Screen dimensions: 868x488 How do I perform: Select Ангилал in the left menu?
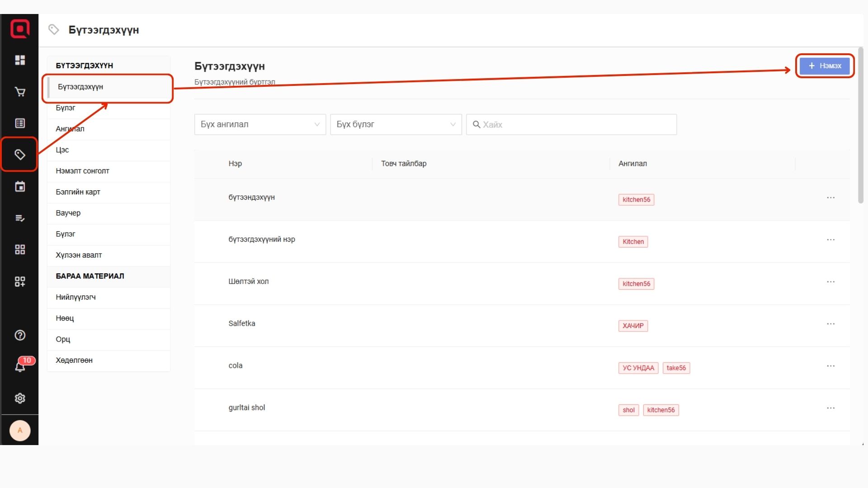(x=70, y=129)
